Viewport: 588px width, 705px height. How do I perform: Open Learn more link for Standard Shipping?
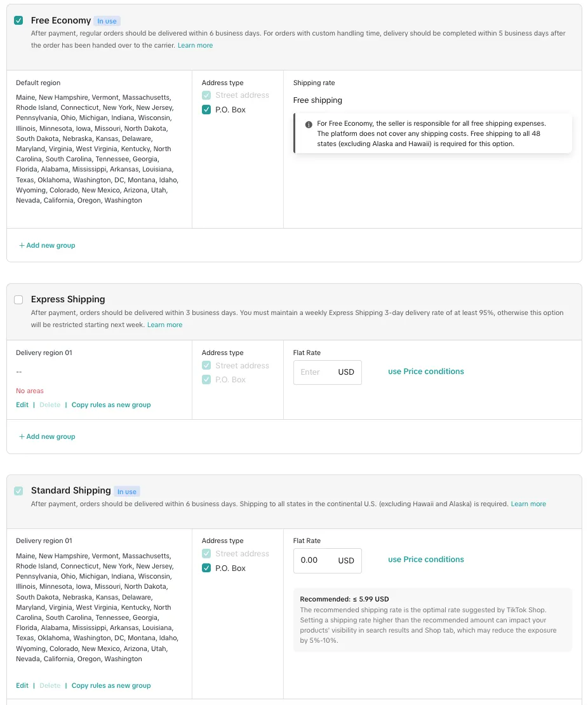click(528, 504)
